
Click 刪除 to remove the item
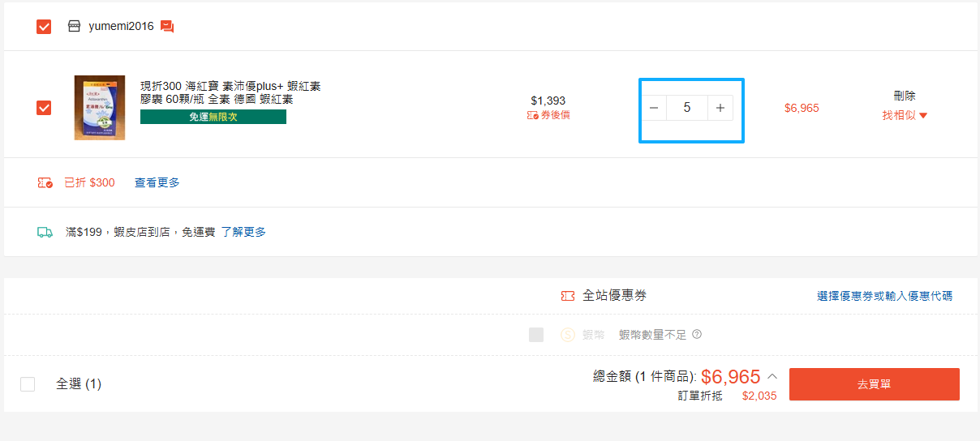905,96
